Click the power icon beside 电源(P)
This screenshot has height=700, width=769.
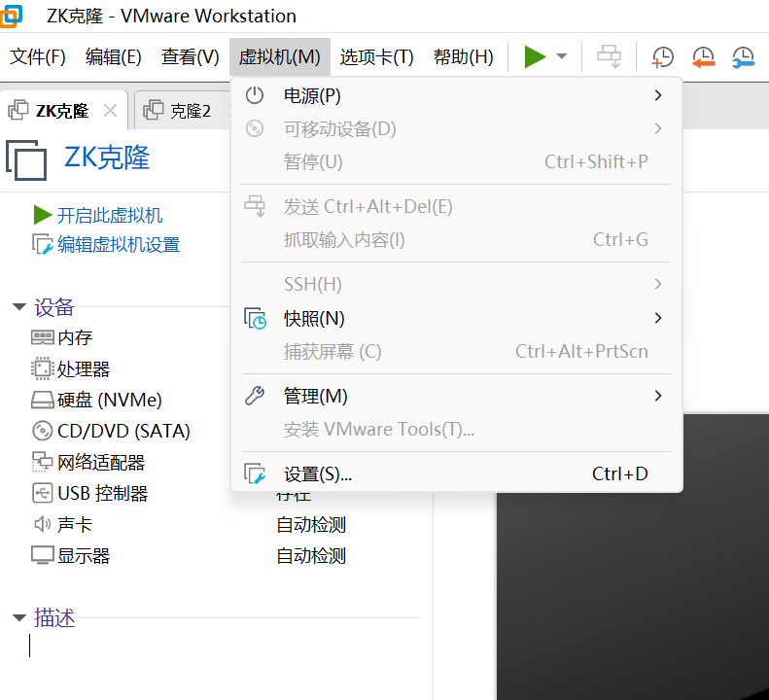255,95
